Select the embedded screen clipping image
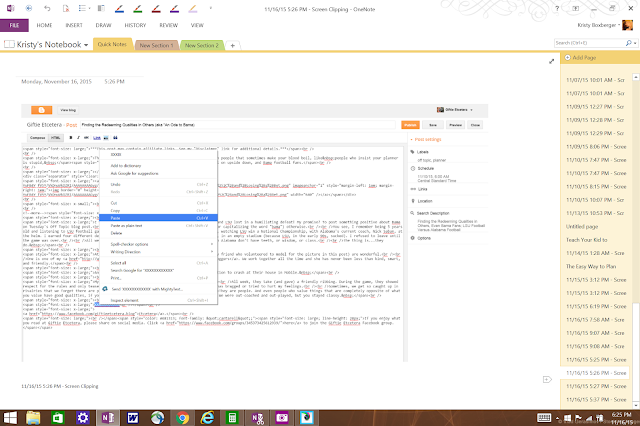Image resolution: width=640 pixels, height=426 pixels. (x=255, y=233)
